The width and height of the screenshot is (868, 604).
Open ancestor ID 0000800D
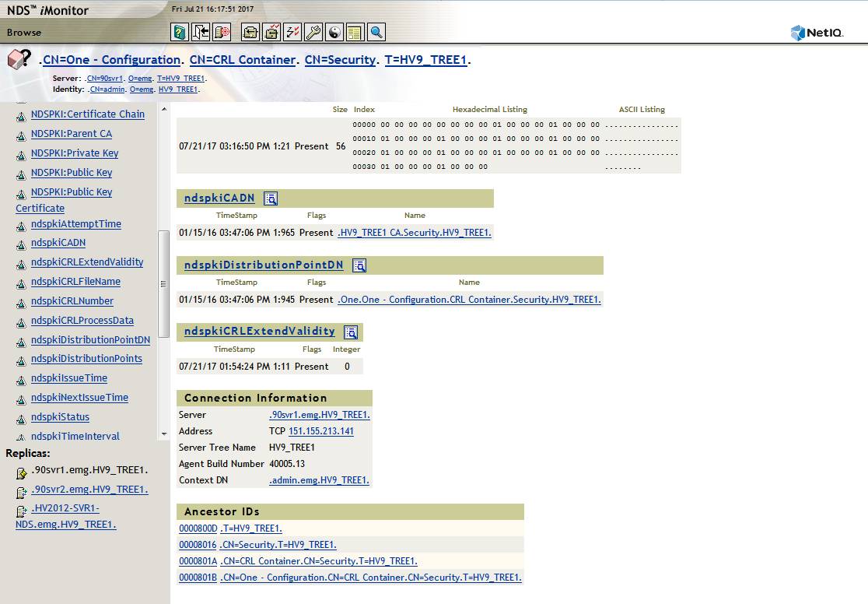pyautogui.click(x=198, y=528)
